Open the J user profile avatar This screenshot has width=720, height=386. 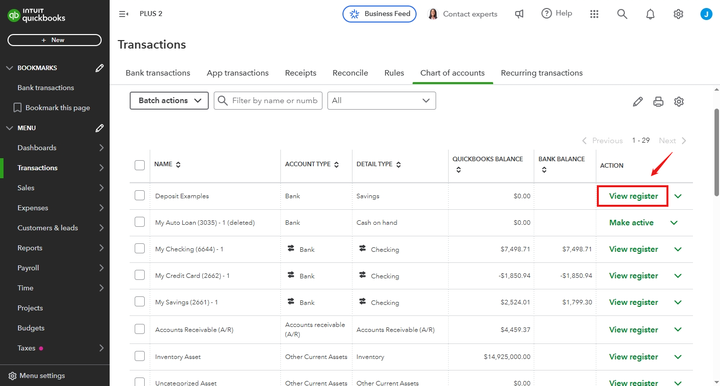pos(706,14)
